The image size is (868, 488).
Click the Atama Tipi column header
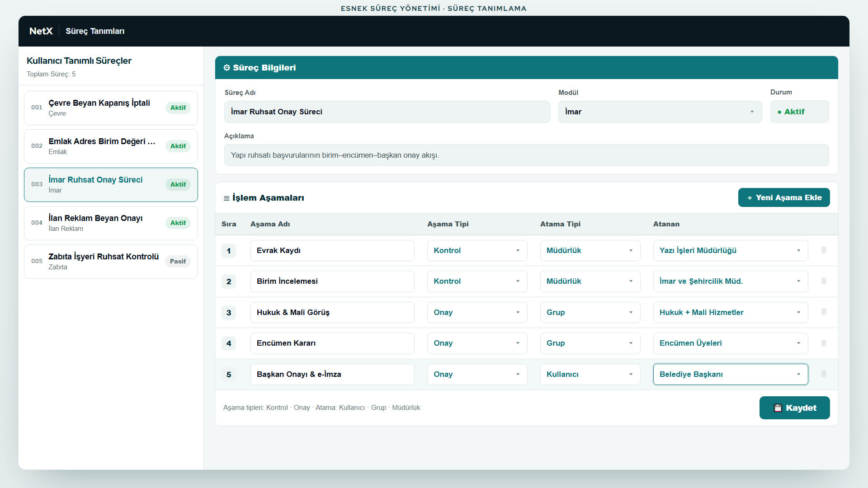pos(560,224)
